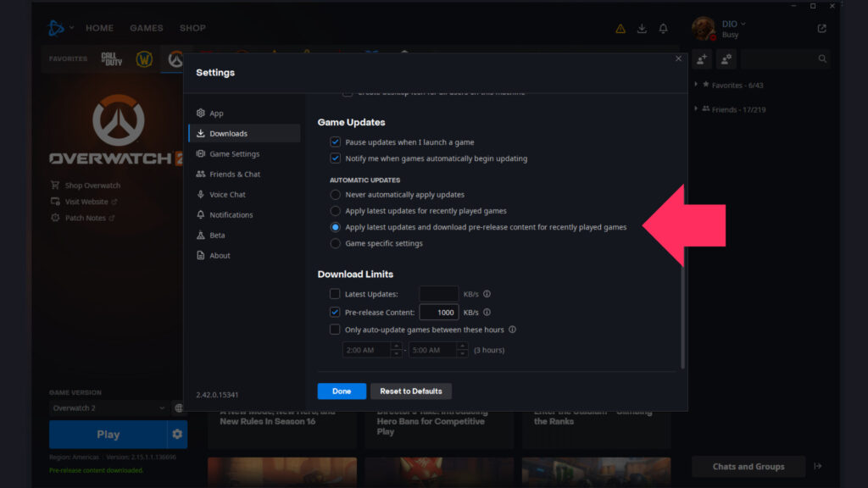Open the SHOP menu item
Image resolution: width=868 pixels, height=488 pixels.
click(x=192, y=28)
